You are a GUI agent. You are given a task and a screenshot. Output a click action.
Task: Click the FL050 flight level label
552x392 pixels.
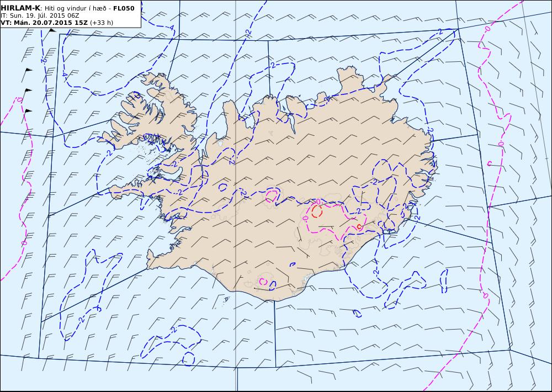tap(124, 8)
